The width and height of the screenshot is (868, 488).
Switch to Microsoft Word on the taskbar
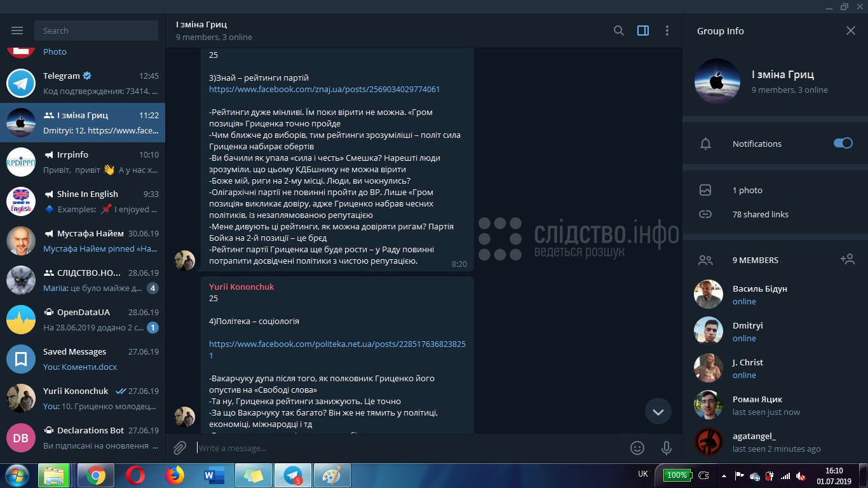[x=213, y=475]
